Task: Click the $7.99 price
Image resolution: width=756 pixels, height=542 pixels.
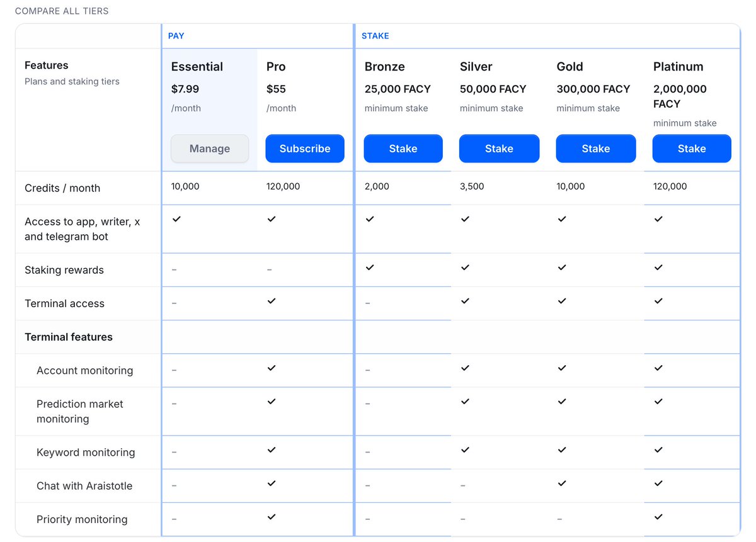Action: (185, 89)
